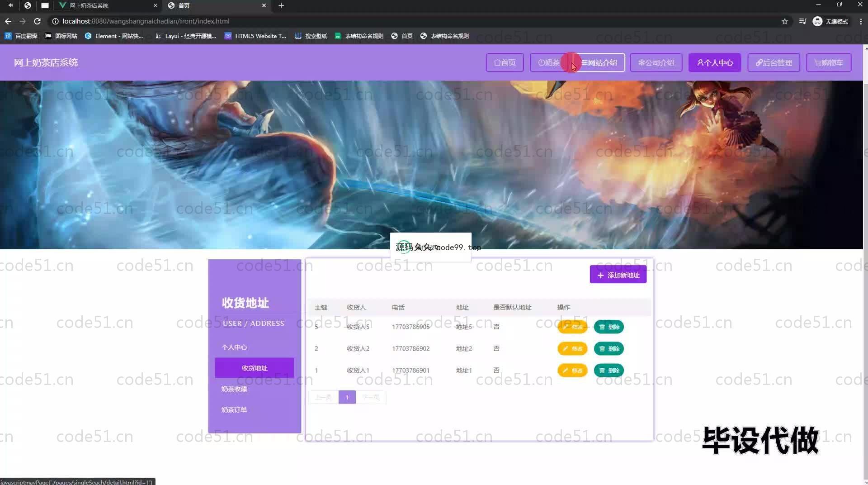Screen dimensions: 868x485
Task: Close the 网上奶茶店系统 tab
Action: pyautogui.click(x=155, y=5)
